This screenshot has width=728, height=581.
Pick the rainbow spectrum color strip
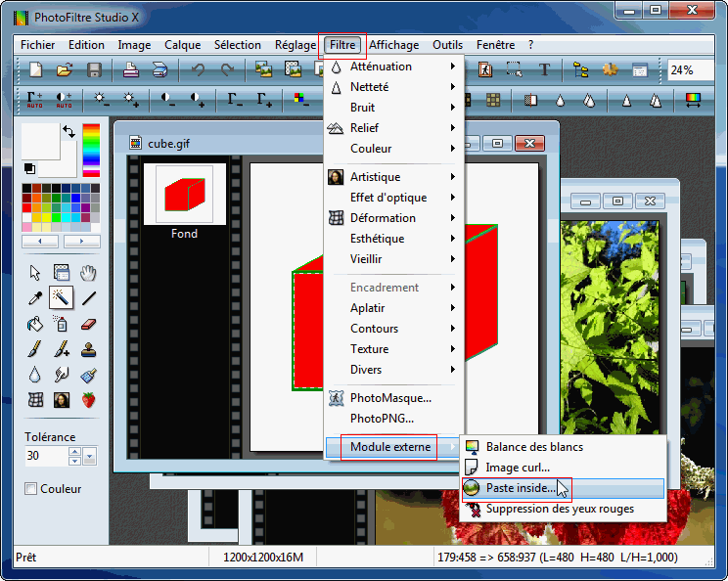click(x=91, y=151)
